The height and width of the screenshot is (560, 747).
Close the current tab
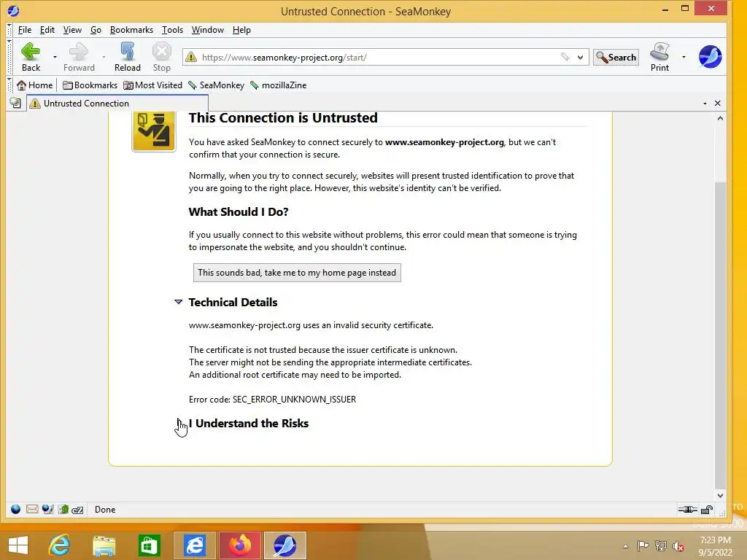tap(718, 104)
